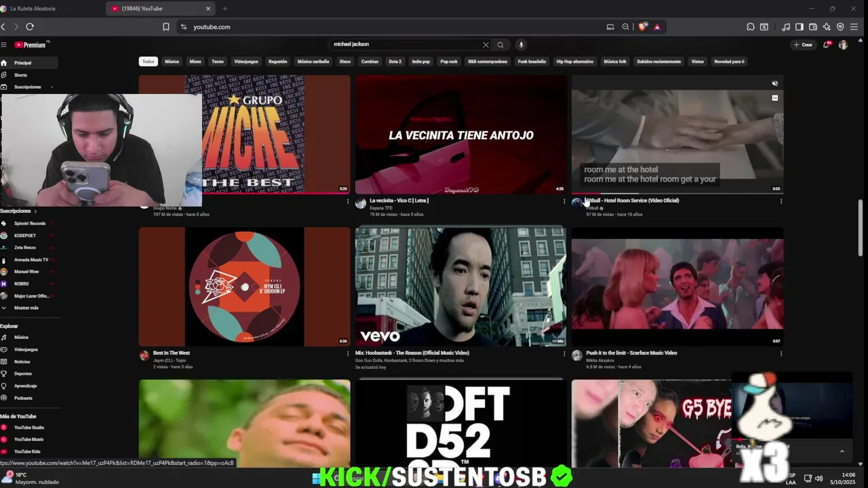Play the Hoobastank vevo thumbnail
The image size is (868, 488).
point(460,287)
